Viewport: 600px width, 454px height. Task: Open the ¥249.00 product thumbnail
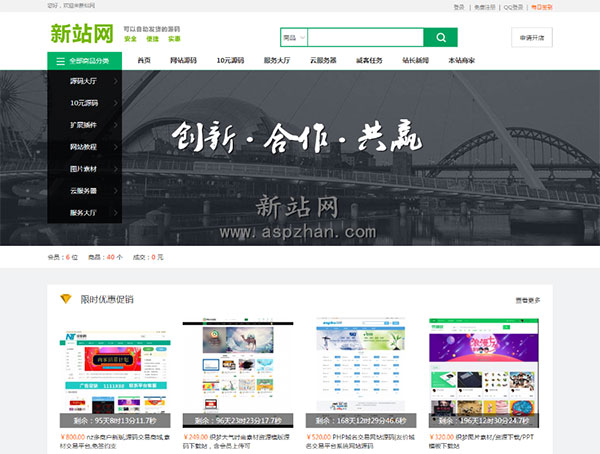click(x=238, y=372)
